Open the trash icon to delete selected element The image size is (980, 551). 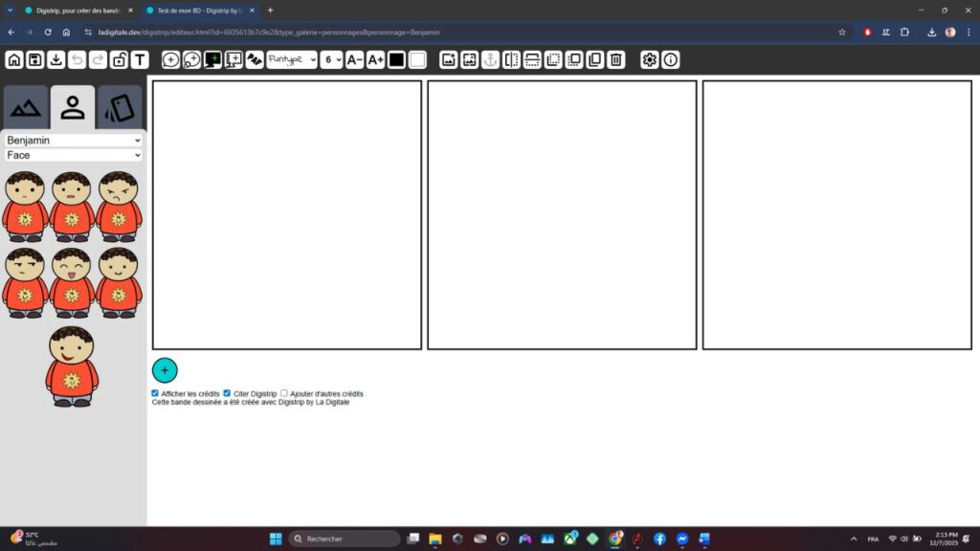(613, 59)
